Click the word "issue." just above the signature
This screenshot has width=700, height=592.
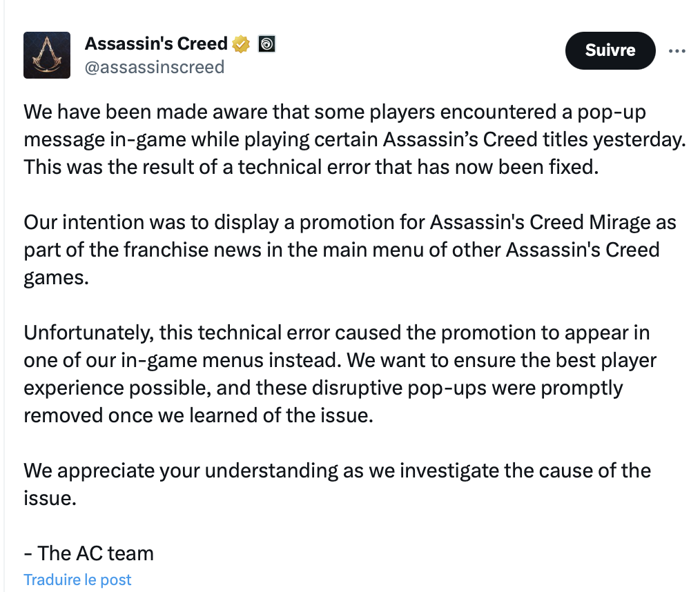point(50,498)
